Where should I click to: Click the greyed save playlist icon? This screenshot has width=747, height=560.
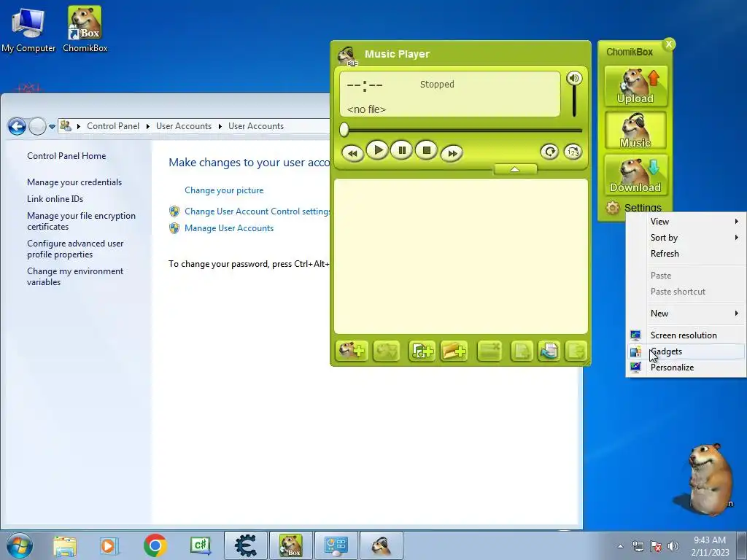point(576,351)
